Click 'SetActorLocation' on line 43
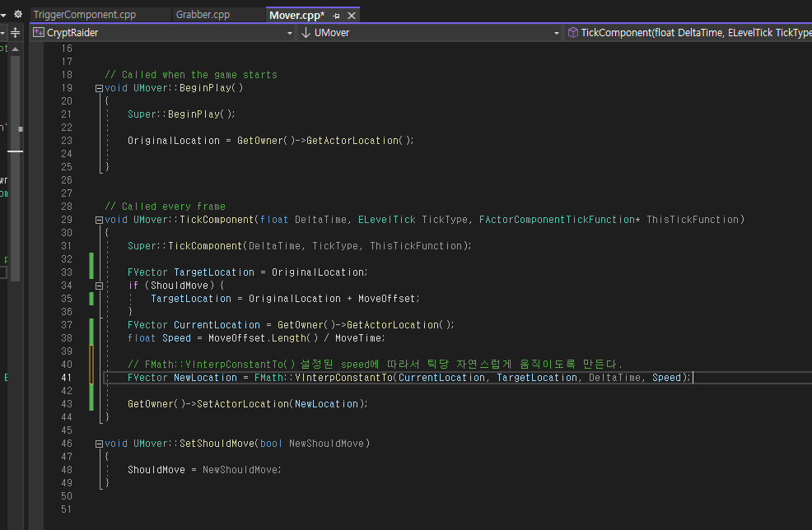This screenshot has height=530, width=812. [x=243, y=404]
